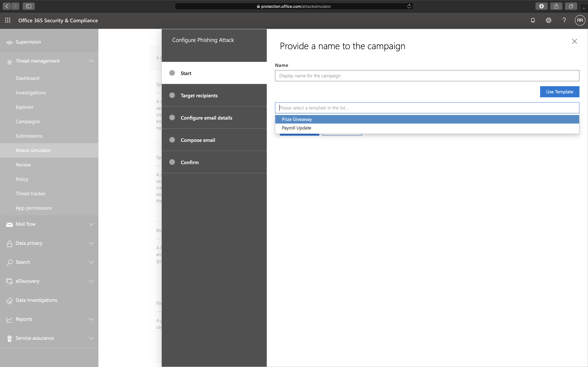This screenshot has height=367, width=588.
Task: Open Threat tracker in the sidebar
Action: coord(31,193)
